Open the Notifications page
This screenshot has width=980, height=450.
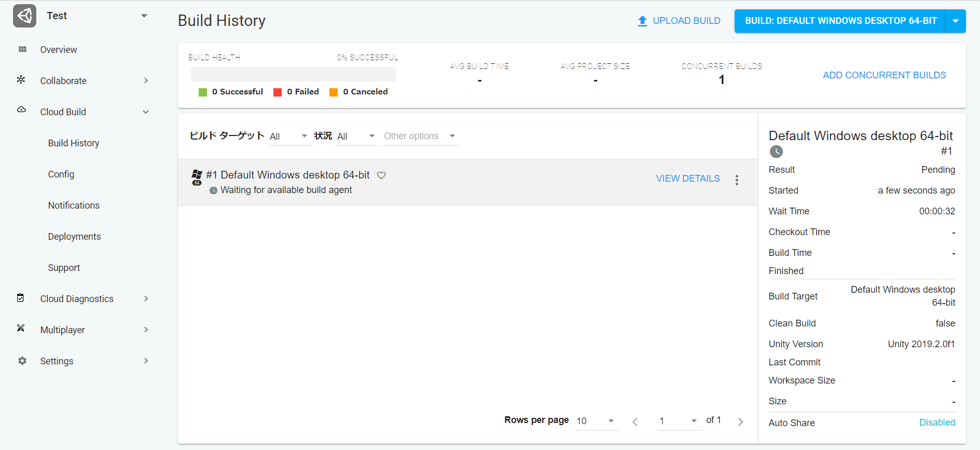click(x=74, y=206)
